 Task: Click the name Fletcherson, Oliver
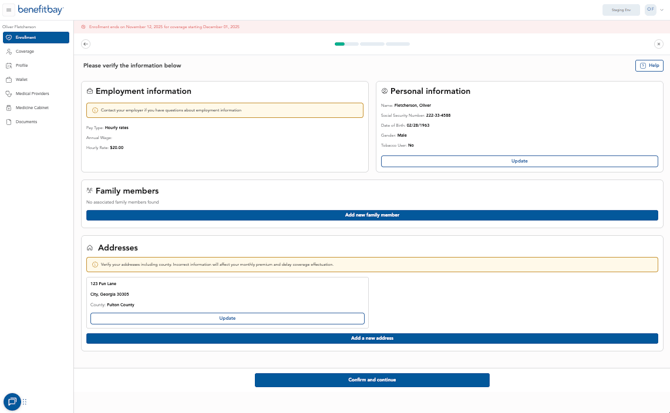[x=412, y=105]
